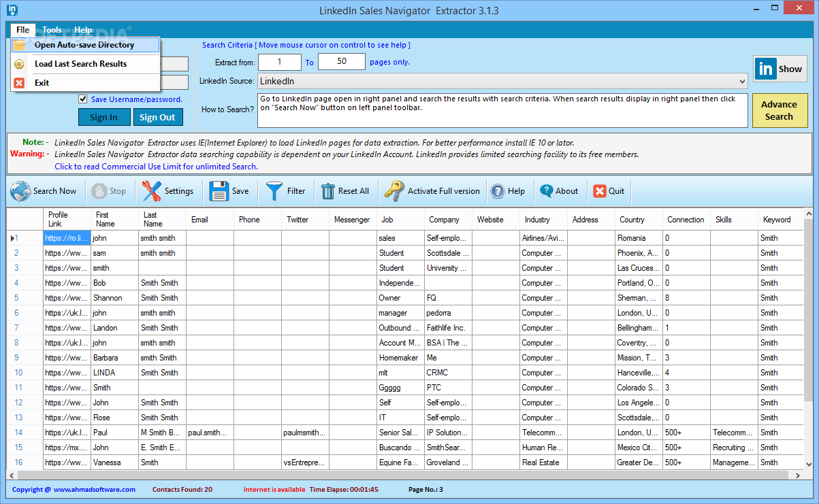Click the Filter funnel icon

pos(274,191)
